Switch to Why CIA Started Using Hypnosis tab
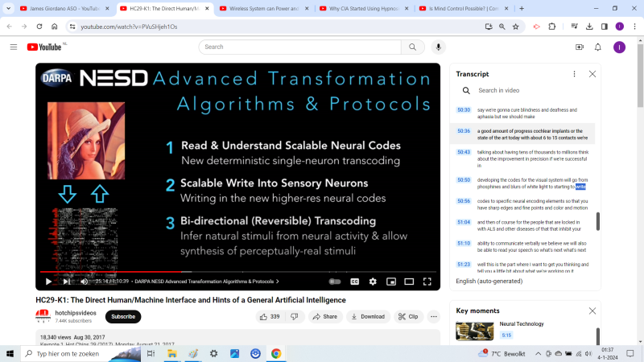 (x=364, y=8)
